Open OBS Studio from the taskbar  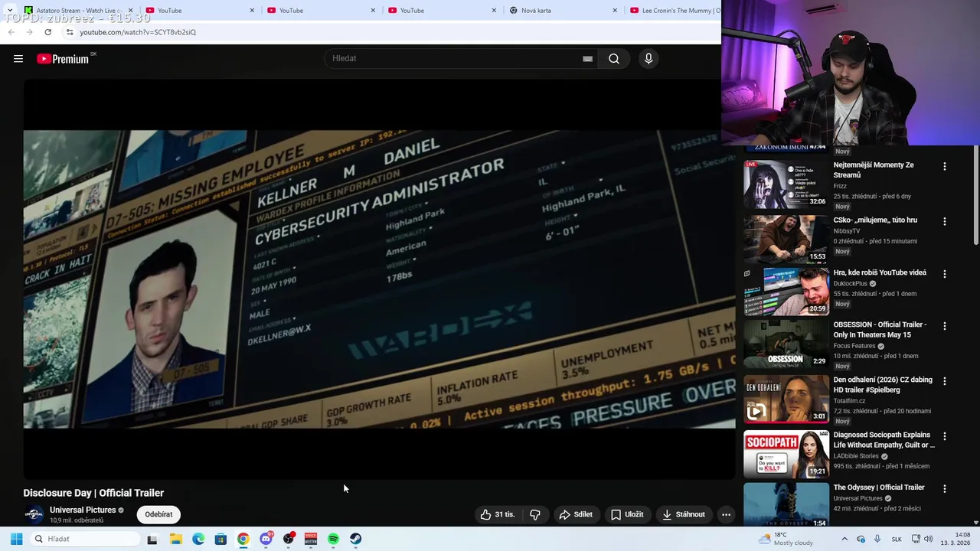tap(289, 539)
